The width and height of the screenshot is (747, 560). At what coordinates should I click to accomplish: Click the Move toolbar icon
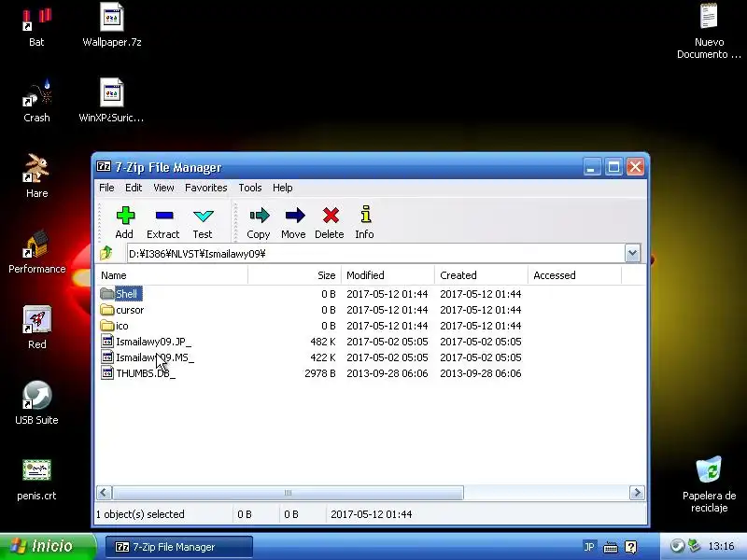tap(295, 216)
